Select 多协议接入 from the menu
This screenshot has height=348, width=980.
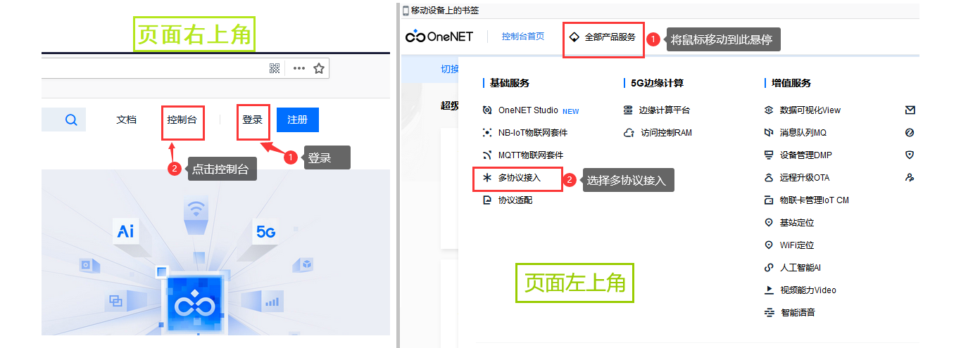(519, 178)
